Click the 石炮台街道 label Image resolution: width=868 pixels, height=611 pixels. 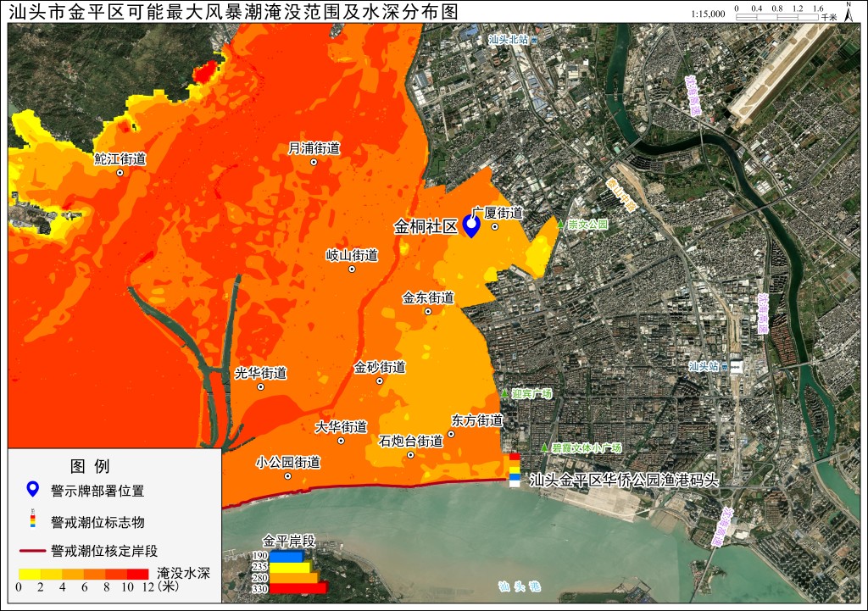tap(411, 441)
